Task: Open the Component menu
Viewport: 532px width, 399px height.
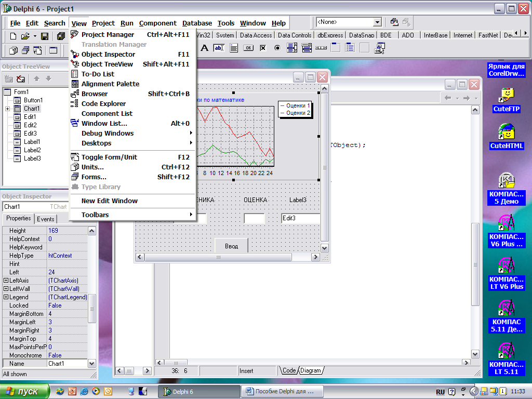Action: click(158, 23)
